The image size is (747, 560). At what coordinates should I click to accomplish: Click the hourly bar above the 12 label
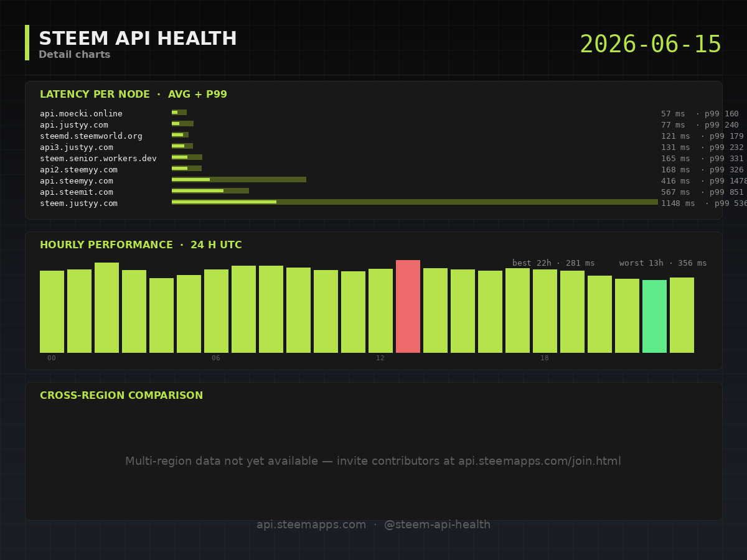tap(380, 310)
